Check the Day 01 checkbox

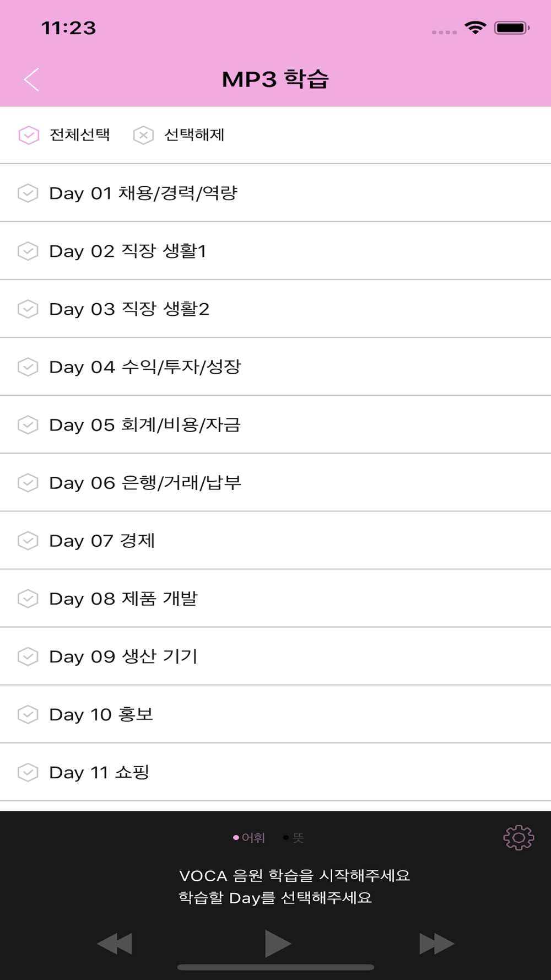[28, 193]
